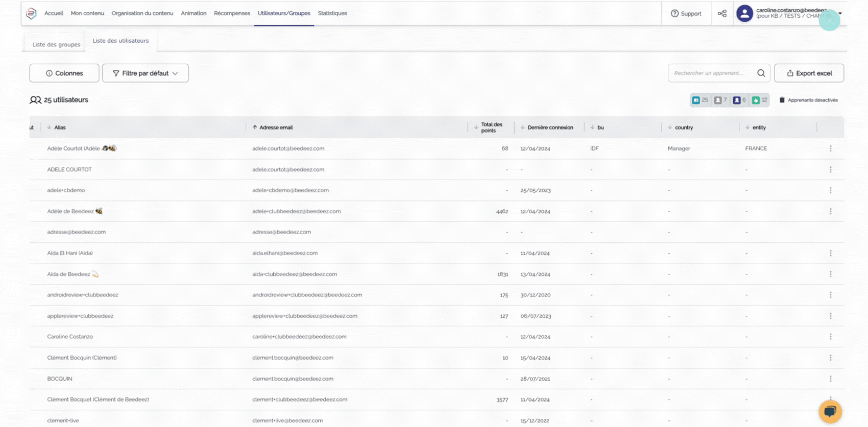This screenshot has height=427, width=868.
Task: Toggle the blue 25 learners filter
Action: [x=700, y=100]
